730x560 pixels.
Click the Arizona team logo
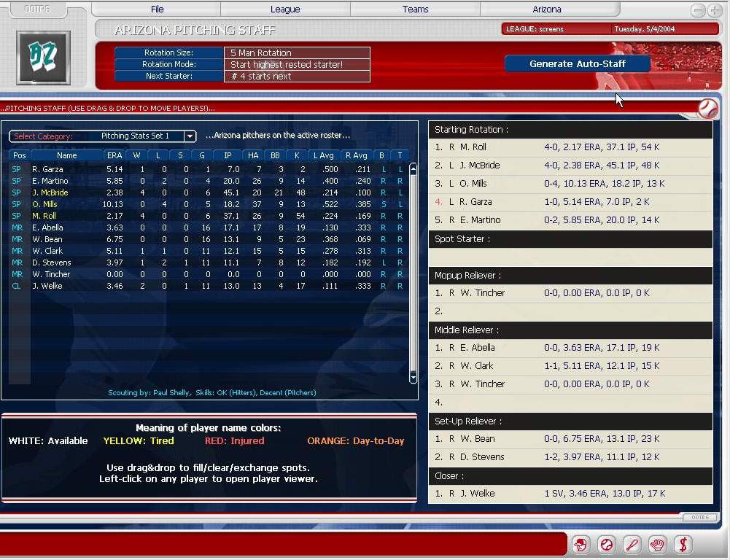[43, 58]
